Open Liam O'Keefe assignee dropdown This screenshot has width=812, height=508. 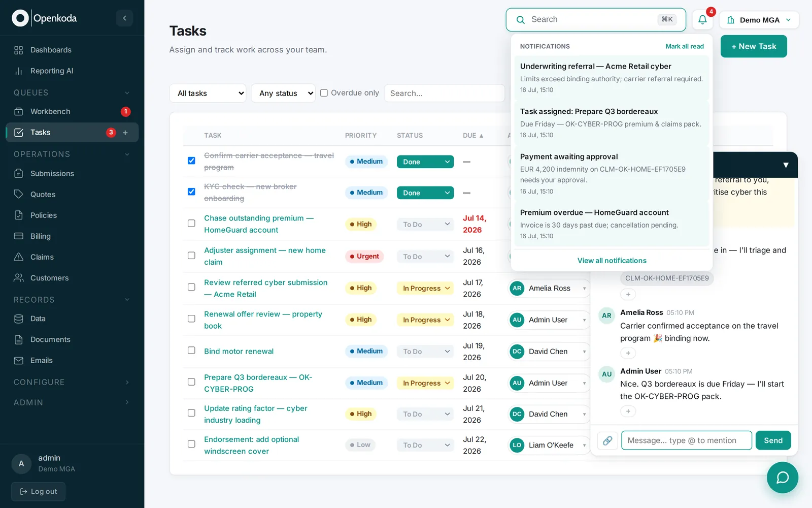pos(549,446)
